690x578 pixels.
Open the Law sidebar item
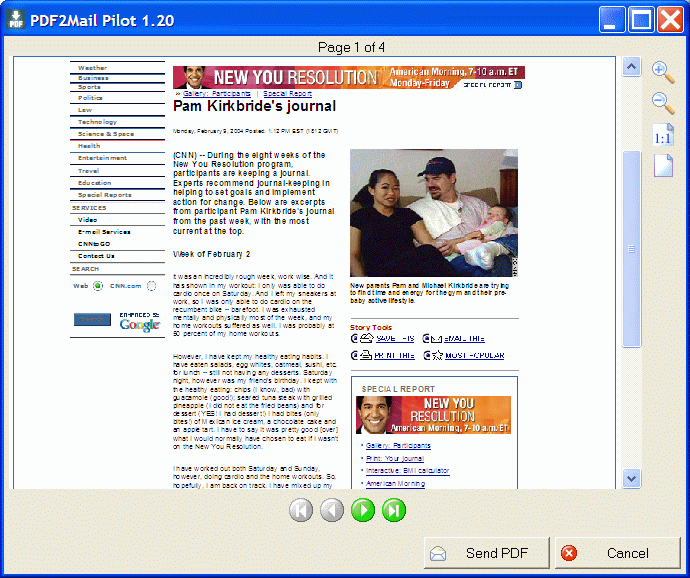click(x=85, y=110)
